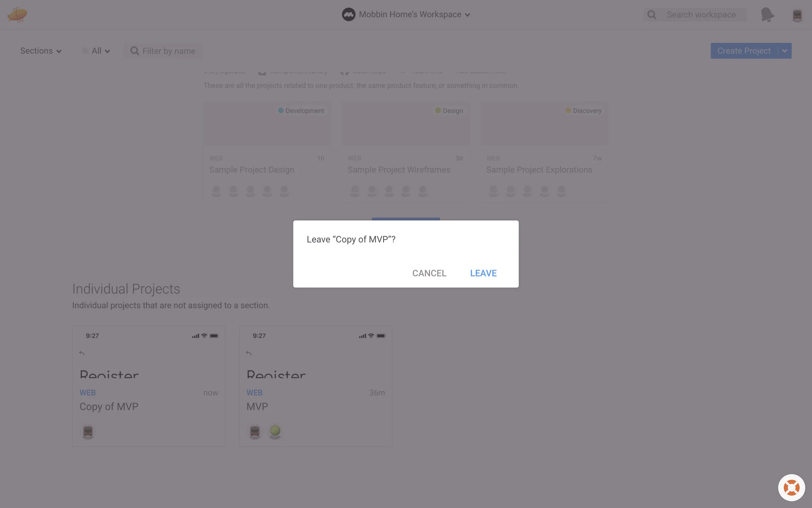
Task: Open the user profile avatar
Action: tap(797, 15)
